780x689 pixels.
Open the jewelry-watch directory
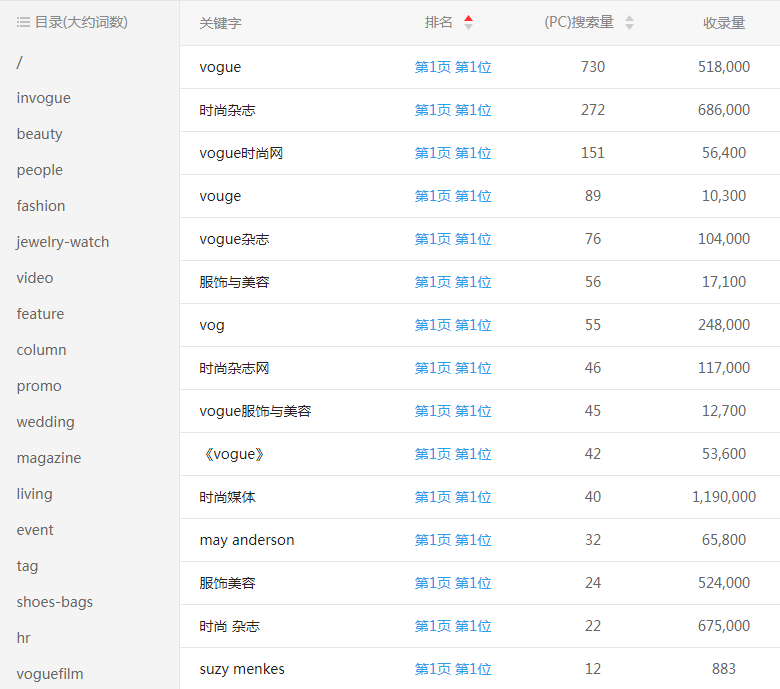click(x=63, y=242)
